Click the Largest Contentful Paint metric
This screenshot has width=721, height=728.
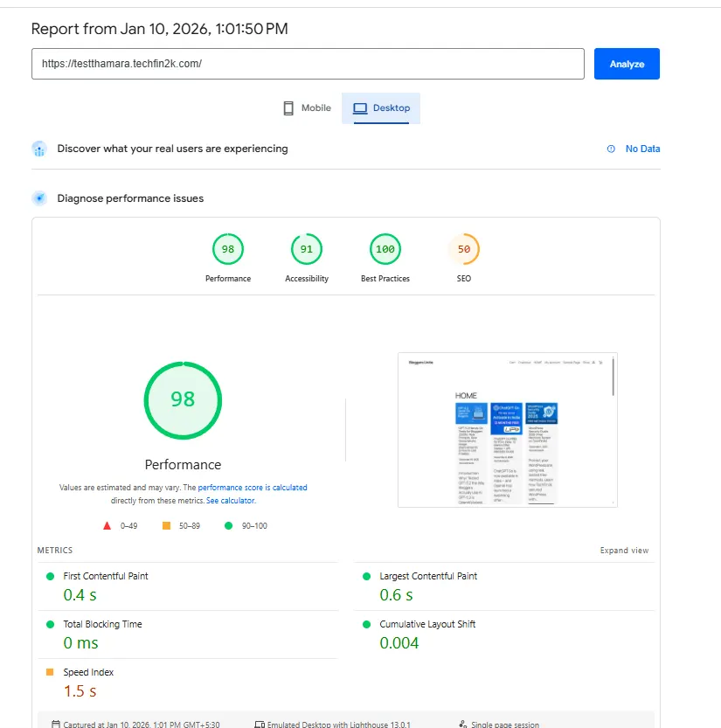pyautogui.click(x=504, y=586)
